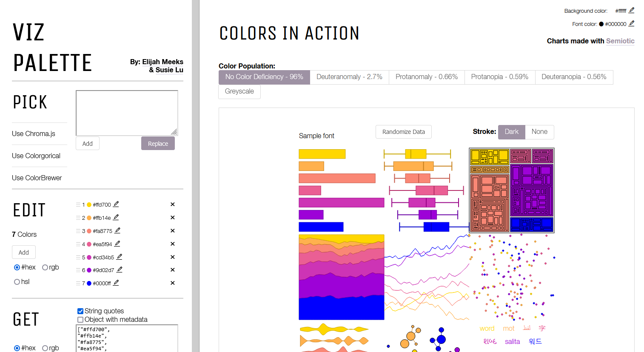Click font color edit pencil
Image resolution: width=644 pixels, height=352 pixels.
pos(632,24)
